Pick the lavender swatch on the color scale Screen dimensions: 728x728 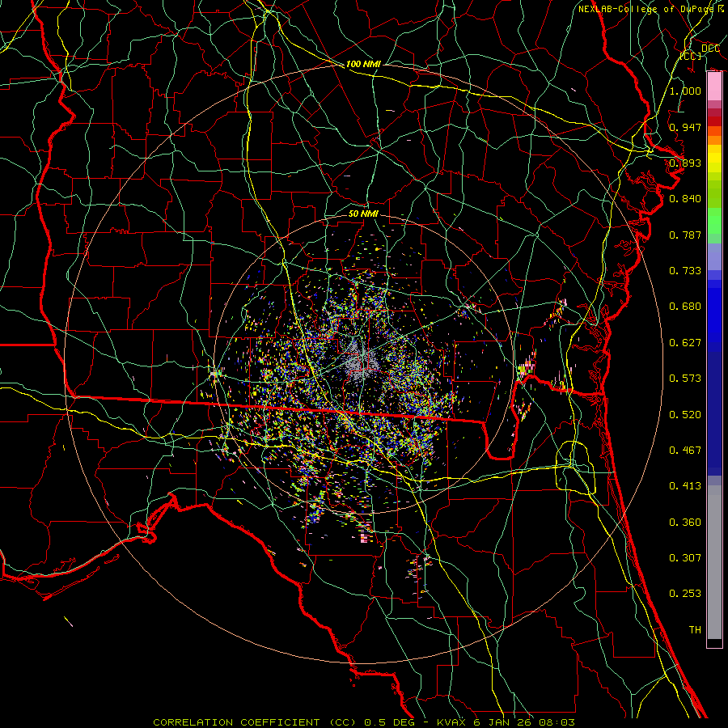tap(714, 256)
